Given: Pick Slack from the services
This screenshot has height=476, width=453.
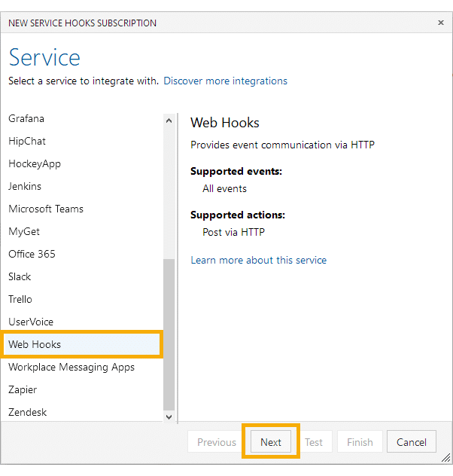Looking at the screenshot, I should pos(81,276).
